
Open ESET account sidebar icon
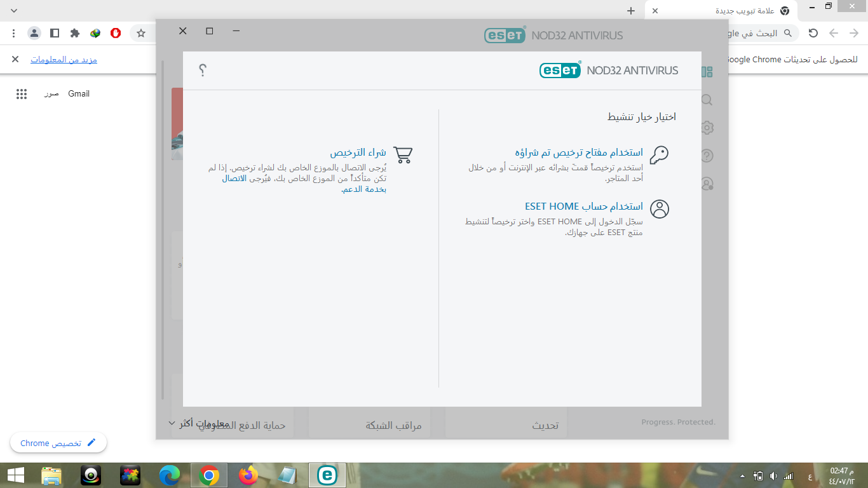tap(707, 184)
